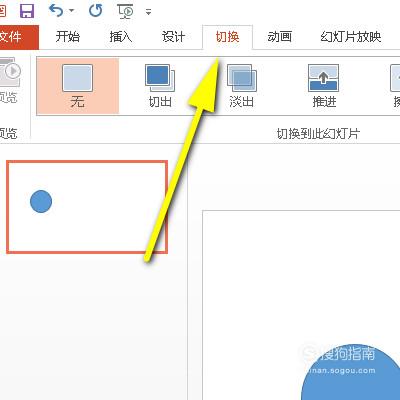Click the 预览 preview transition button
Screen dimensions: 400x400
click(10, 80)
